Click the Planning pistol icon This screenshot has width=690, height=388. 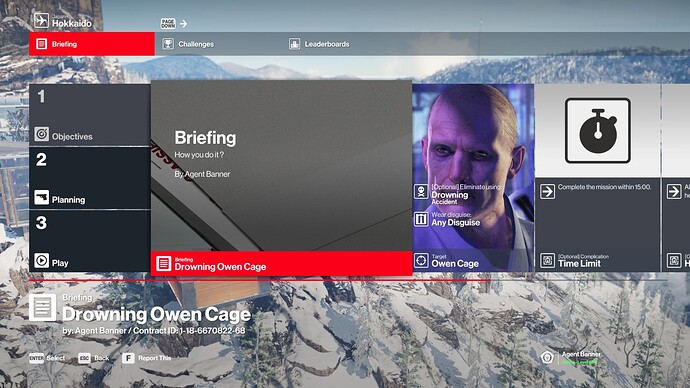[x=42, y=197]
